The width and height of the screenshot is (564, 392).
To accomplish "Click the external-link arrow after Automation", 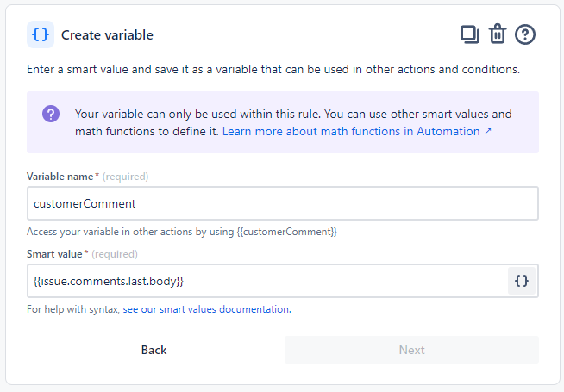I will 488,132.
